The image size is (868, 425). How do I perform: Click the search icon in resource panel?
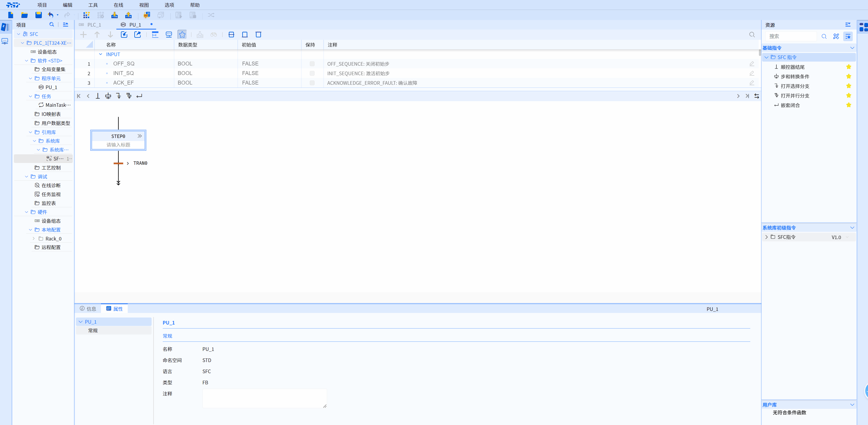coord(824,36)
